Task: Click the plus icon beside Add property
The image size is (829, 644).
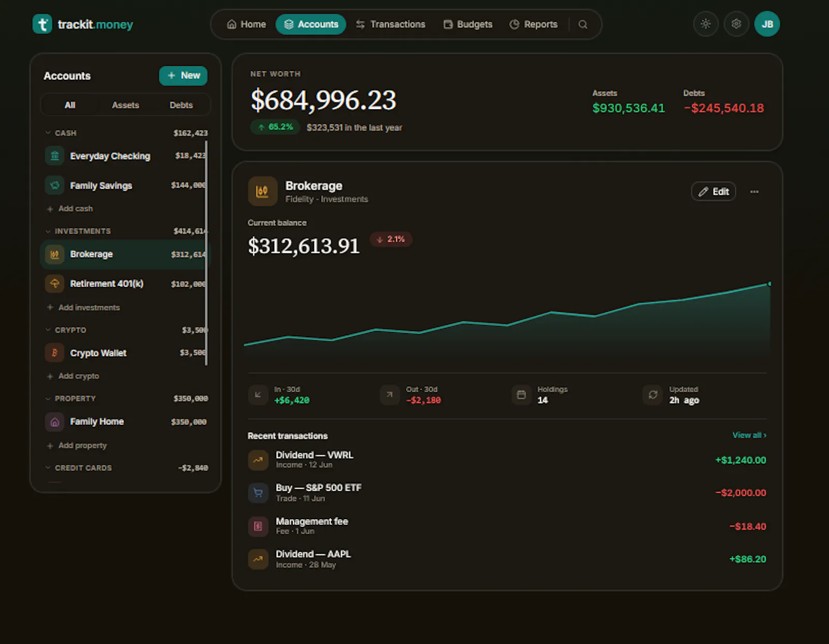Action: point(50,446)
